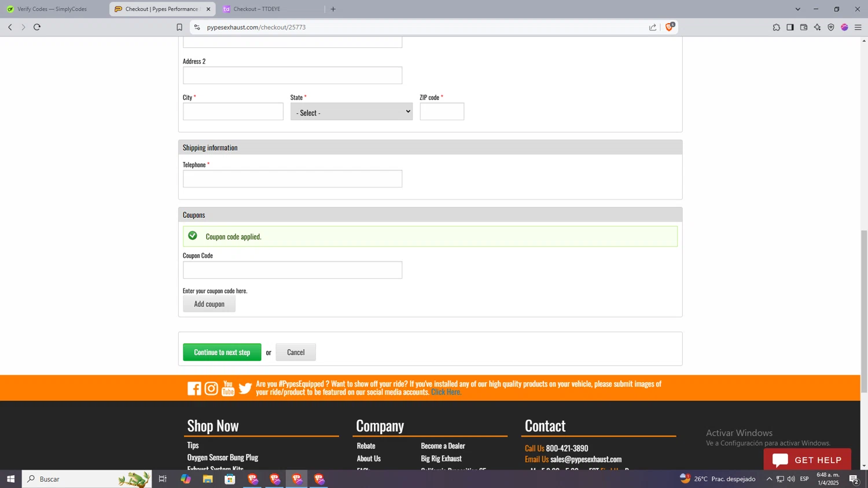Click the browser address bar URL
Image resolution: width=868 pixels, height=488 pixels.
click(256, 27)
